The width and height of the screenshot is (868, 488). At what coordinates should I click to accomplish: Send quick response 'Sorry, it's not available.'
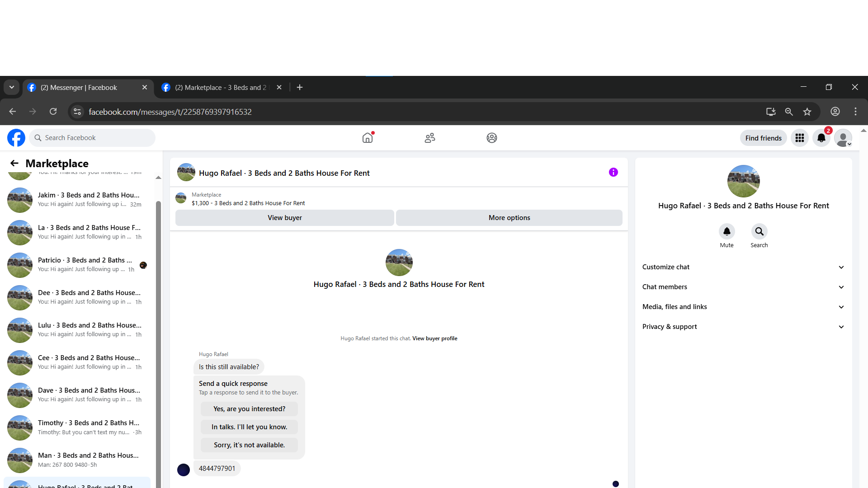point(250,445)
